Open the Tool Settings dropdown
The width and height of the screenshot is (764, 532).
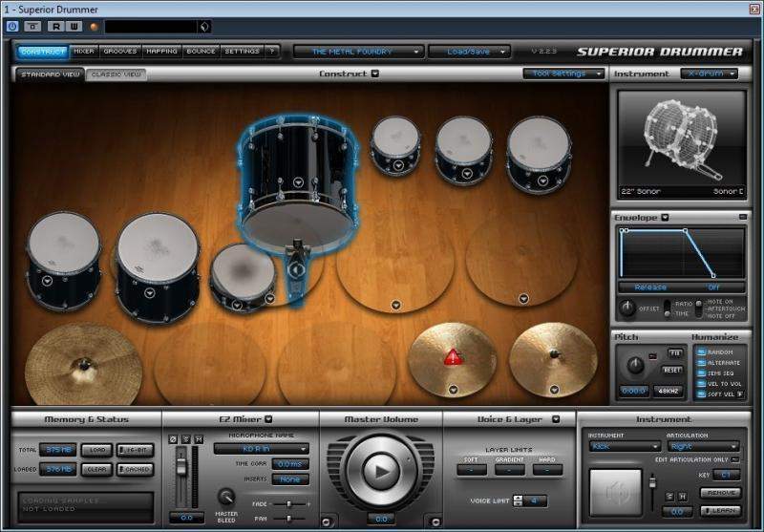[x=562, y=74]
